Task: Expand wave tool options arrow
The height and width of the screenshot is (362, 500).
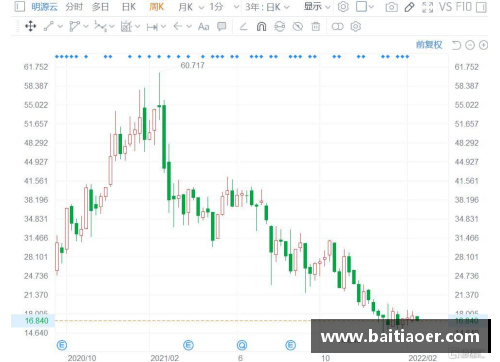Action: (112, 26)
